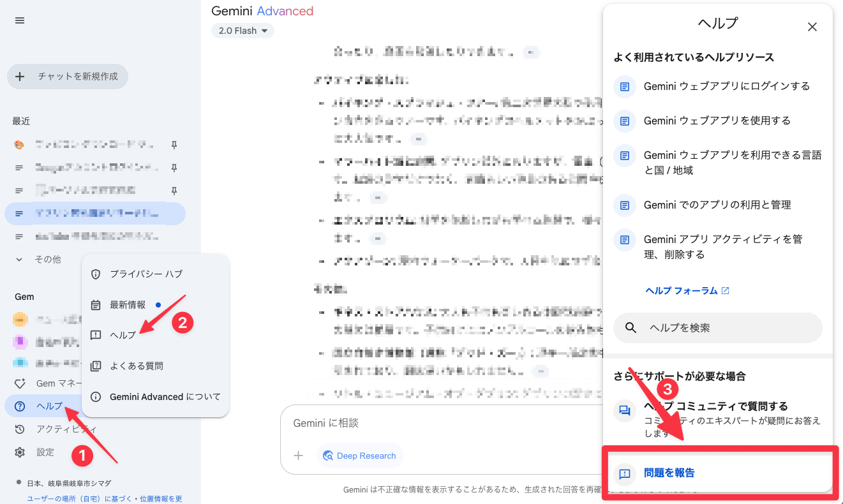Select よくある質問 from popup menu
This screenshot has width=843, height=504.
pos(155,366)
